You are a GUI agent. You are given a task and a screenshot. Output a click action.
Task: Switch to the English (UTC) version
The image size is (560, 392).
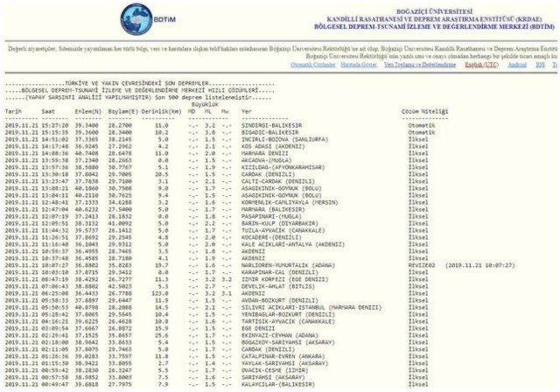481,65
